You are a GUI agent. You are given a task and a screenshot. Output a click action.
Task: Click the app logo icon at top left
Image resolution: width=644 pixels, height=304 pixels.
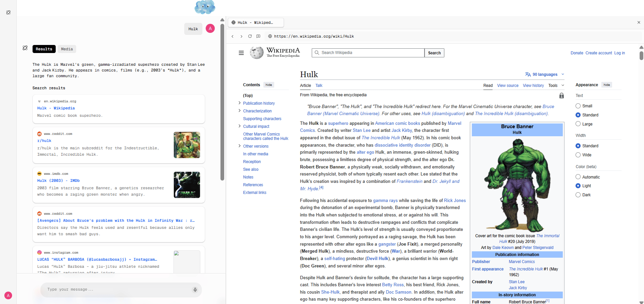point(8,12)
